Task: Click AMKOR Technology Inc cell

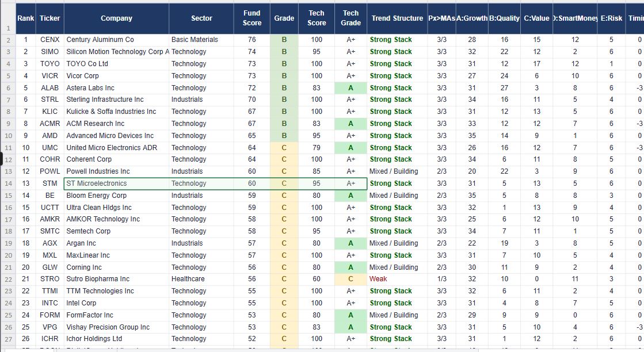Action: click(x=116, y=219)
